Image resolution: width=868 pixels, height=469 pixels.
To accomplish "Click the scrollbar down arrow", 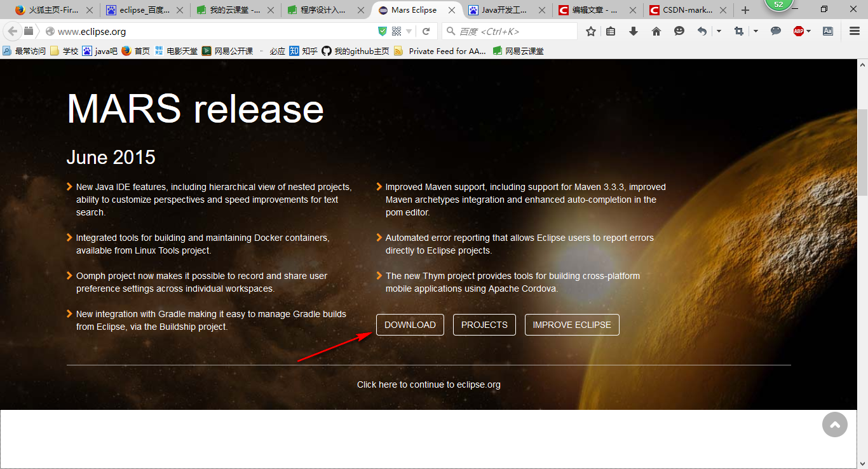I will click(x=862, y=463).
